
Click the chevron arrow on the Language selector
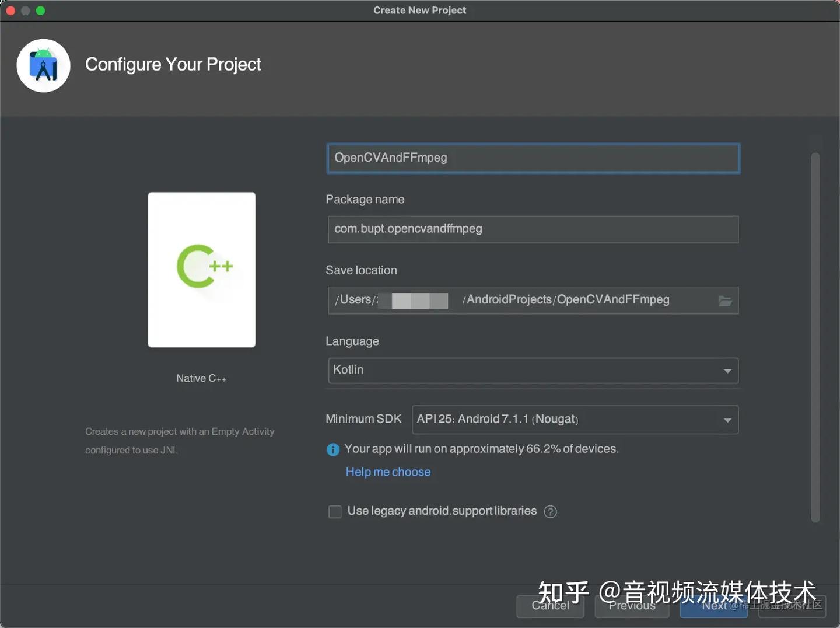click(727, 371)
